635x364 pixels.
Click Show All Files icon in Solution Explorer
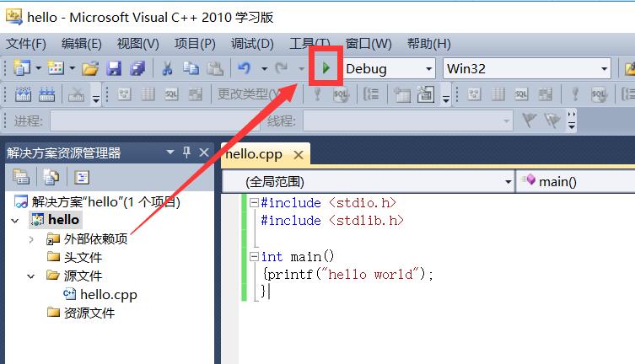point(51,177)
